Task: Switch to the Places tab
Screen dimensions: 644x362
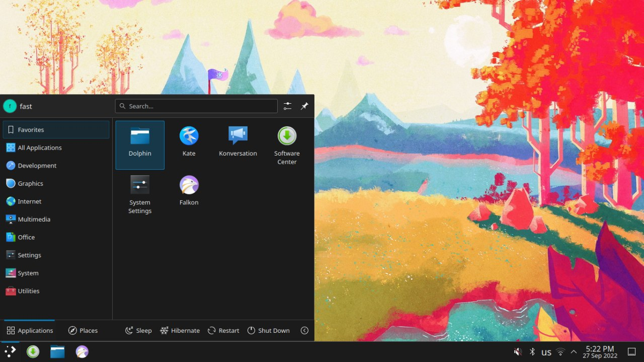Action: coord(83,331)
